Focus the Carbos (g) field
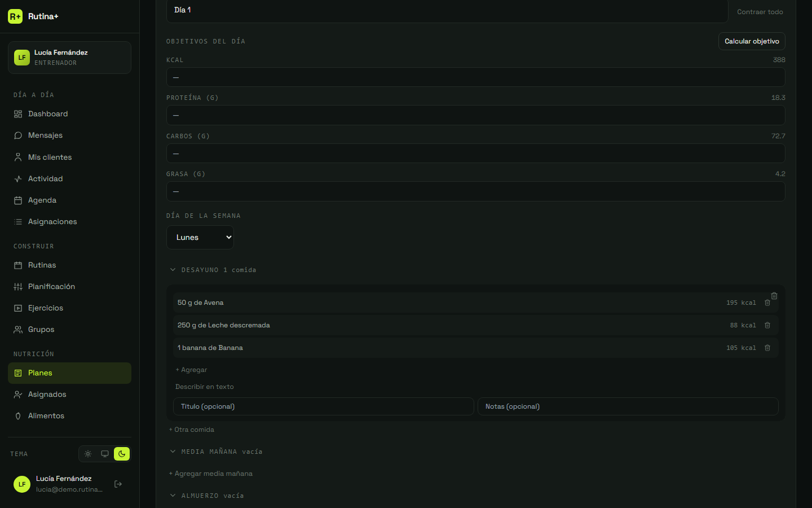812x508 pixels. coord(475,154)
